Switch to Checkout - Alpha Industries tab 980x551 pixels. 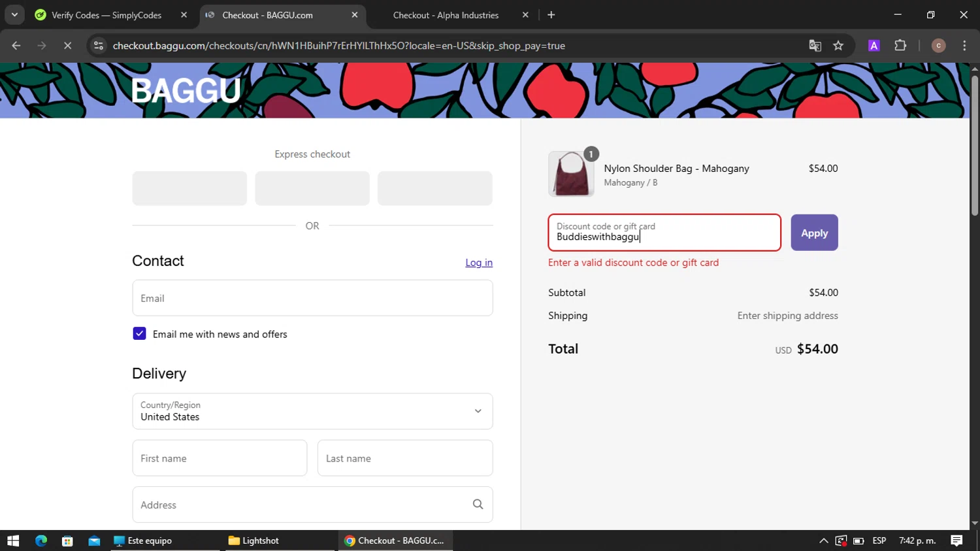point(446,15)
